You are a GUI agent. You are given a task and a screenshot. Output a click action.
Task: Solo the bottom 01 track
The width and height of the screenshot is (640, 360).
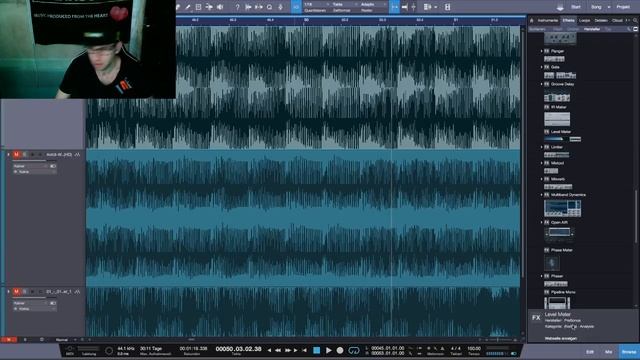click(24, 292)
